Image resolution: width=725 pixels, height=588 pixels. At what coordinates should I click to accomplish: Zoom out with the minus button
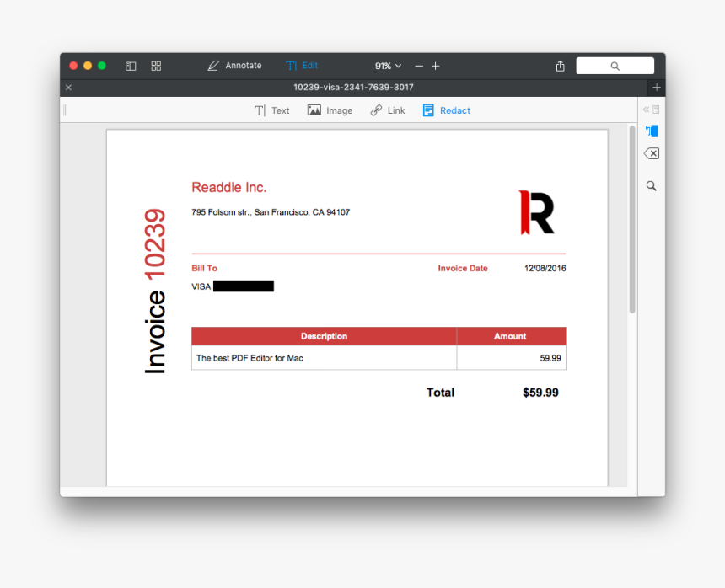point(419,66)
